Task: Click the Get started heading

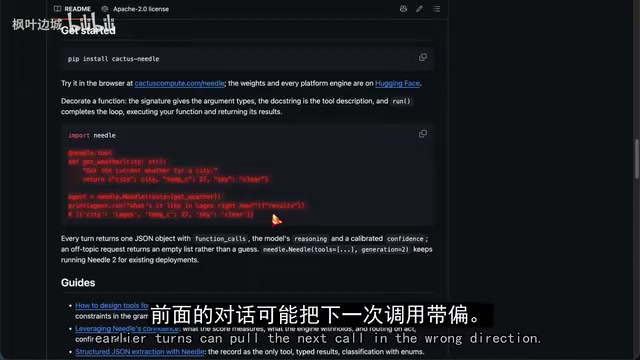Action: click(88, 31)
